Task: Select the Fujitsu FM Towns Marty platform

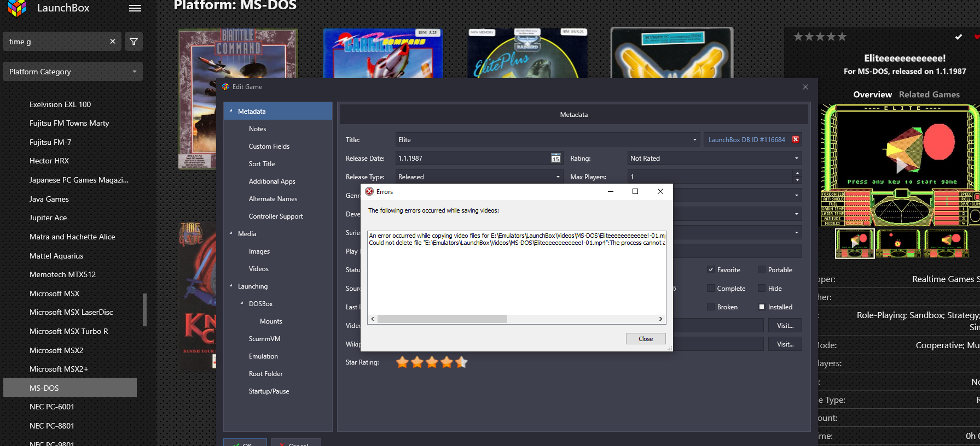Action: pos(70,123)
